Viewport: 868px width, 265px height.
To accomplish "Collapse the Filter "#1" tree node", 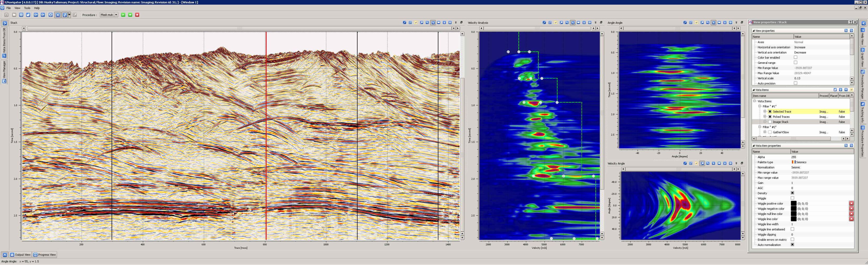I will 760,107.
